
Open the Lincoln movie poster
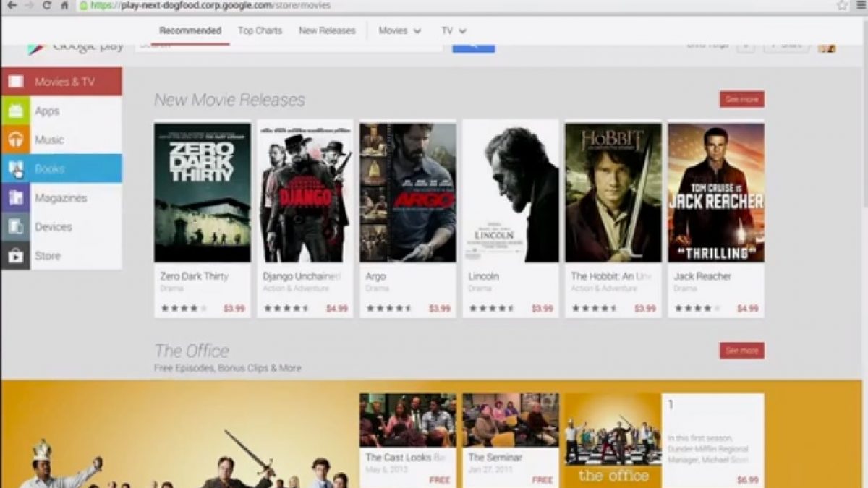tap(511, 192)
